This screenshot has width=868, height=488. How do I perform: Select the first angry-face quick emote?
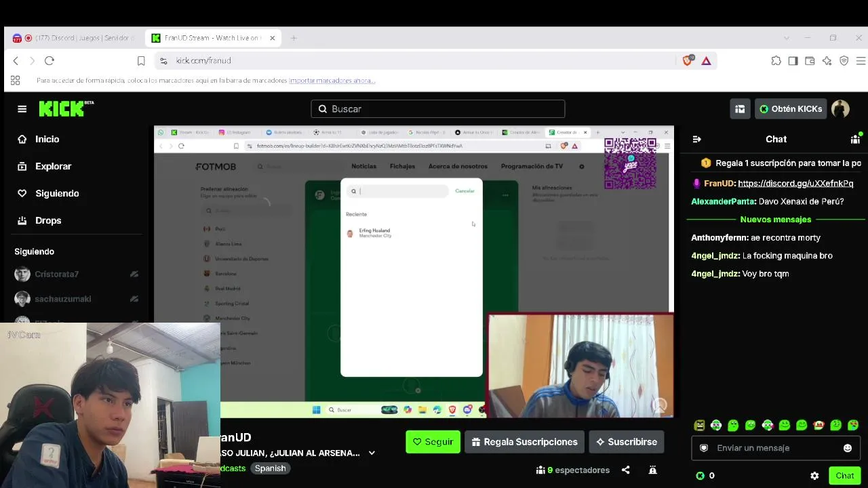pos(699,426)
